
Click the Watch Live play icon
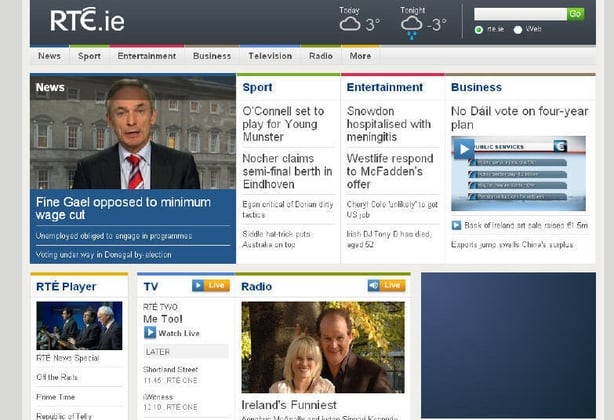tap(150, 333)
